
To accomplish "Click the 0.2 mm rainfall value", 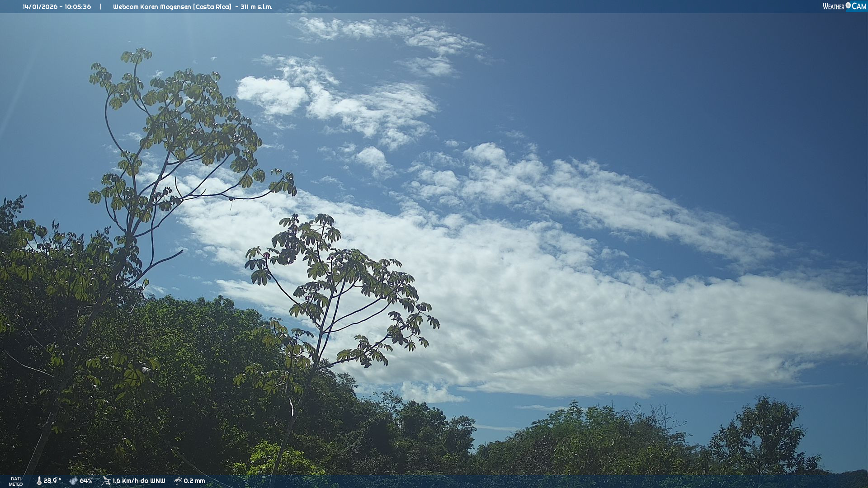I will [x=194, y=481].
